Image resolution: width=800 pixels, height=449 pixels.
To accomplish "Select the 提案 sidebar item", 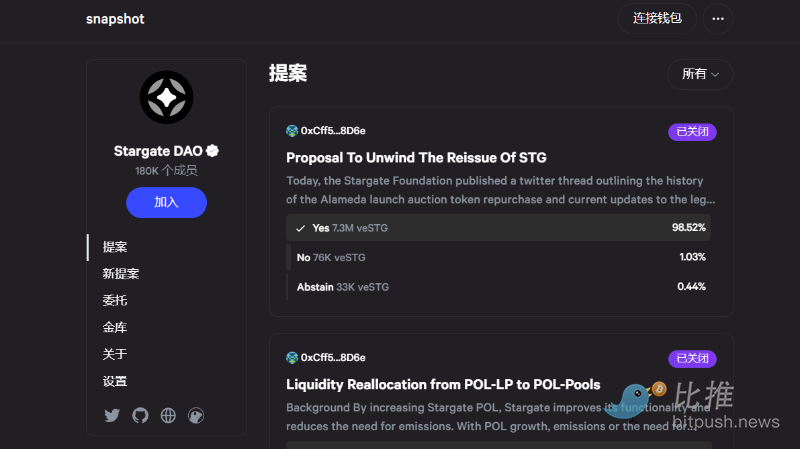I will point(115,247).
